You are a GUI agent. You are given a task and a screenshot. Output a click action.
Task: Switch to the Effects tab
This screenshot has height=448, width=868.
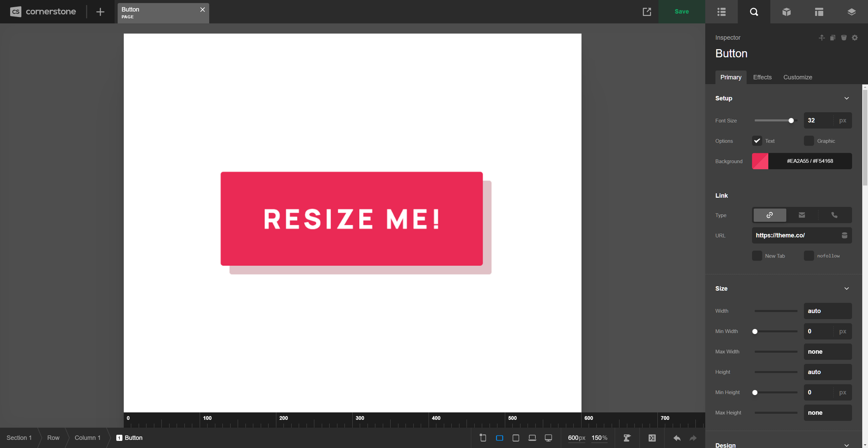pos(762,77)
